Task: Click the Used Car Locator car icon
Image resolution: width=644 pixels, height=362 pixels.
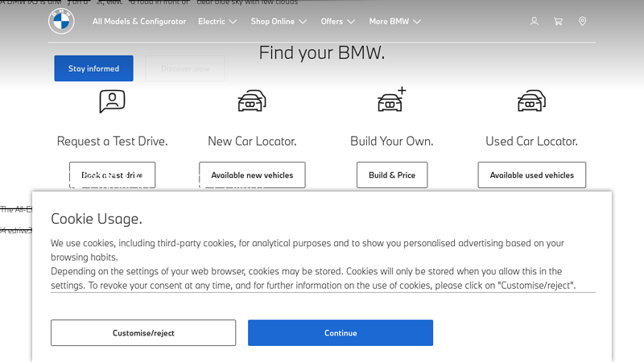Action: coord(531,101)
